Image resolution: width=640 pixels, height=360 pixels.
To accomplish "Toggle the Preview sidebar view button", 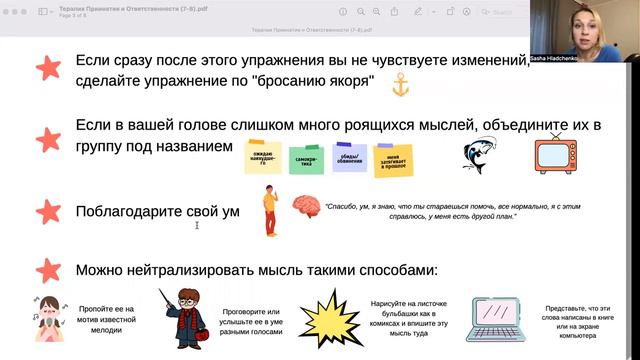I will tap(42, 12).
